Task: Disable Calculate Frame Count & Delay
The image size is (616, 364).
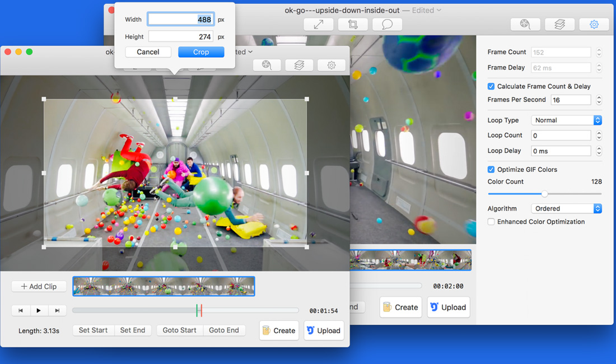Action: pos(491,86)
